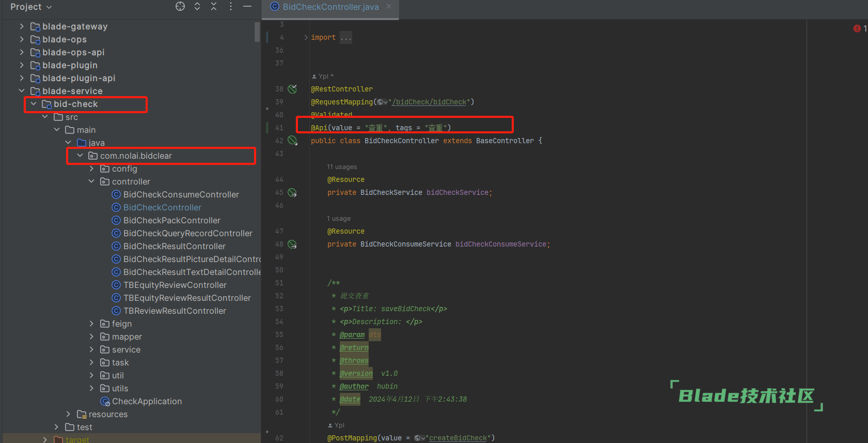
Task: Expand the config package
Action: [91, 168]
